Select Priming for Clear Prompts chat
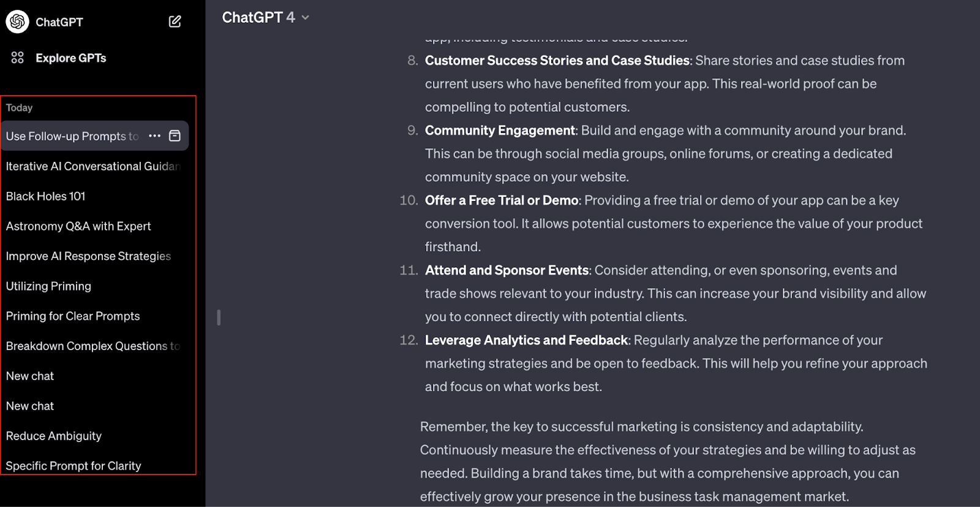Image resolution: width=980 pixels, height=507 pixels. point(94,316)
